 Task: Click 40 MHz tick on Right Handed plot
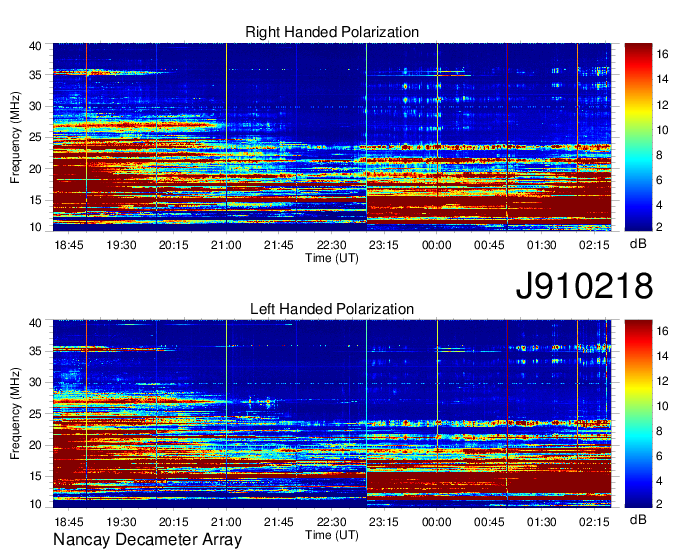pyautogui.click(x=35, y=46)
